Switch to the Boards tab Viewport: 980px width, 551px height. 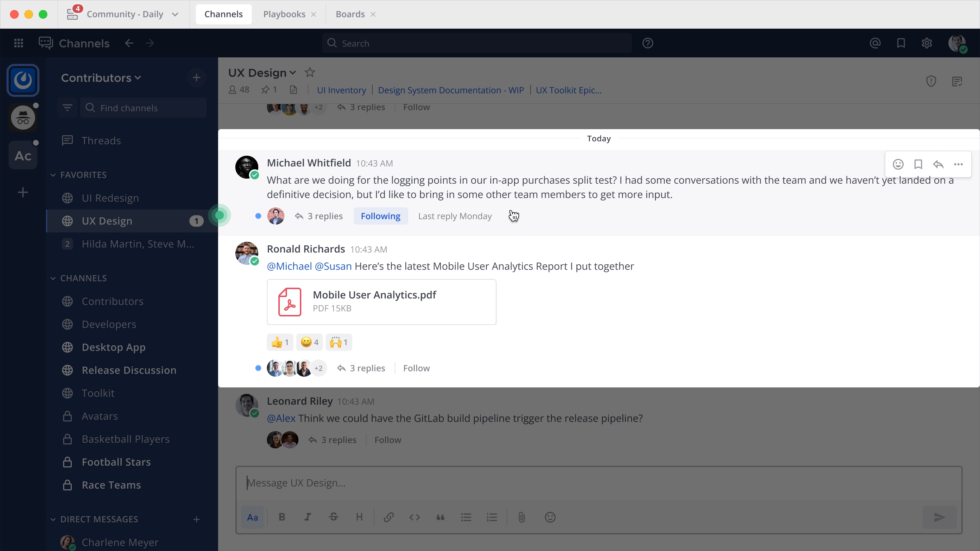click(x=350, y=14)
